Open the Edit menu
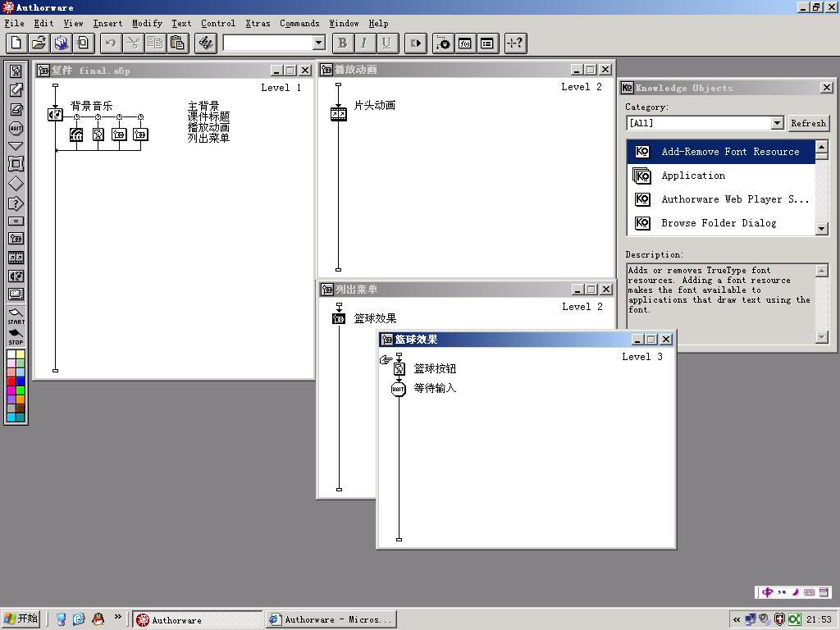This screenshot has height=630, width=840. (43, 23)
